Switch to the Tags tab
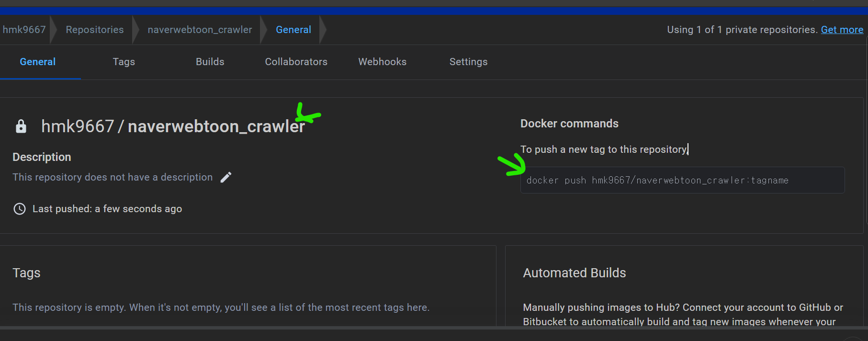The image size is (868, 341). (x=124, y=62)
